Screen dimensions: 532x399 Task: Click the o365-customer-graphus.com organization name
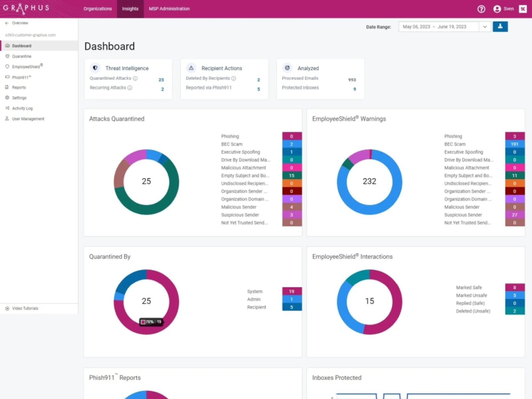pos(30,35)
